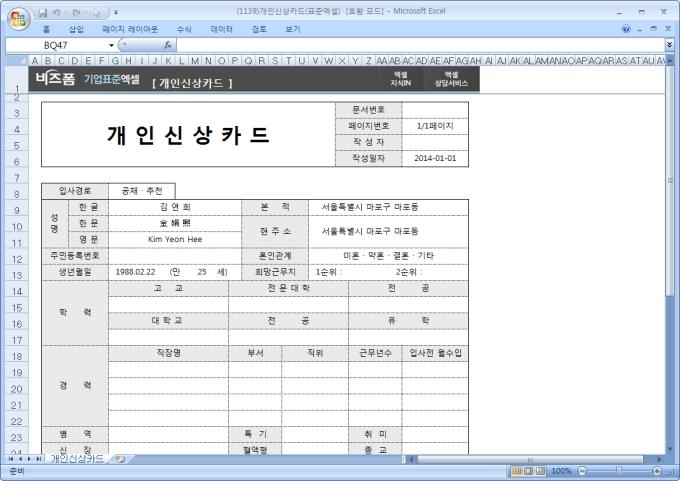Viewport: 680px width, 481px height.
Task: Click inside the formula bar input
Action: point(420,45)
